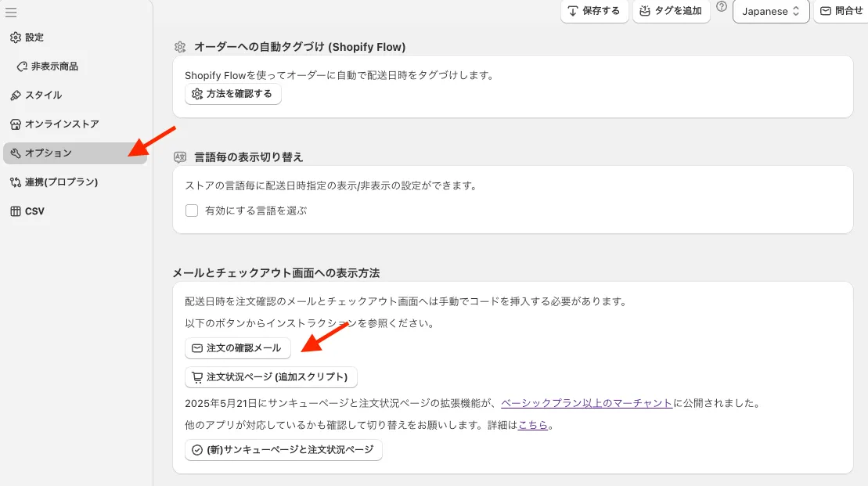Click 注文状況ページ (追加スクリプト) button

(271, 377)
